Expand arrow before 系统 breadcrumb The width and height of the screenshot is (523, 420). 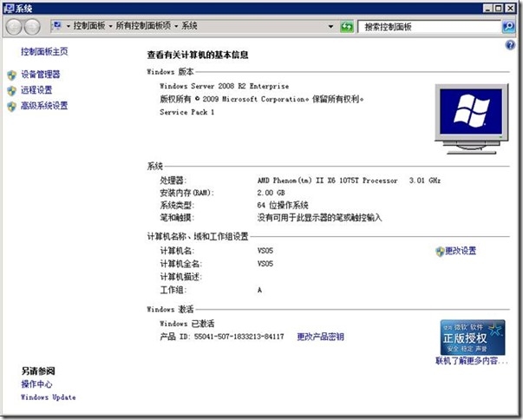point(176,26)
